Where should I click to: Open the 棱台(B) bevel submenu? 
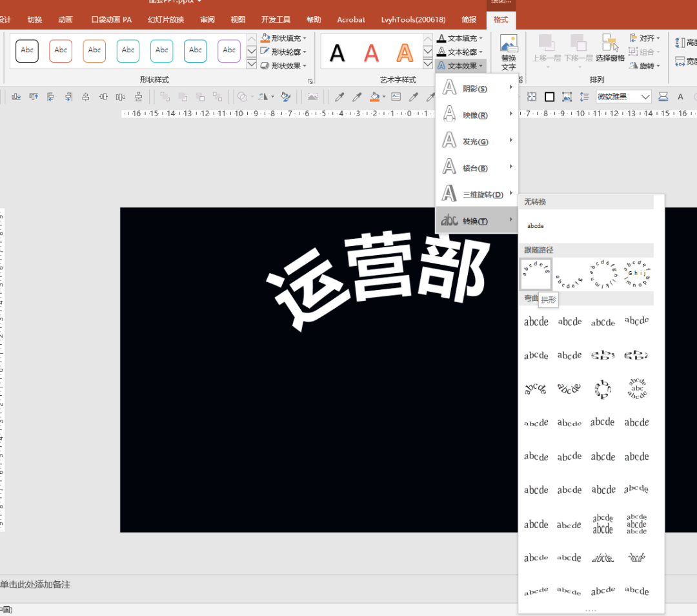476,168
